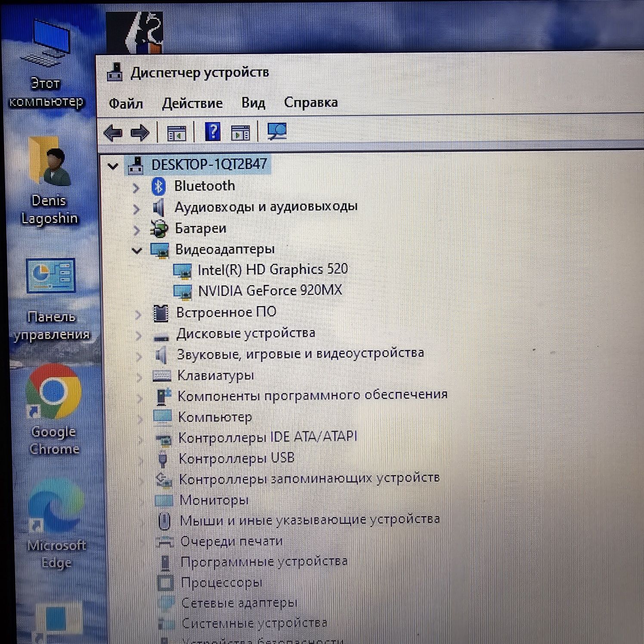
Task: Select the Процессоры category
Action: pyautogui.click(x=221, y=583)
